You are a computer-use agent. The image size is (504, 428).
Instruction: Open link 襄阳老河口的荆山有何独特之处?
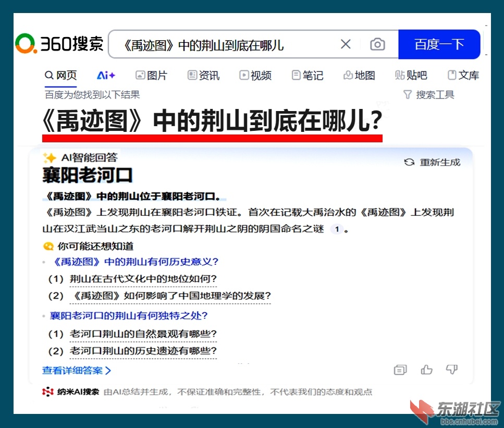point(129,316)
